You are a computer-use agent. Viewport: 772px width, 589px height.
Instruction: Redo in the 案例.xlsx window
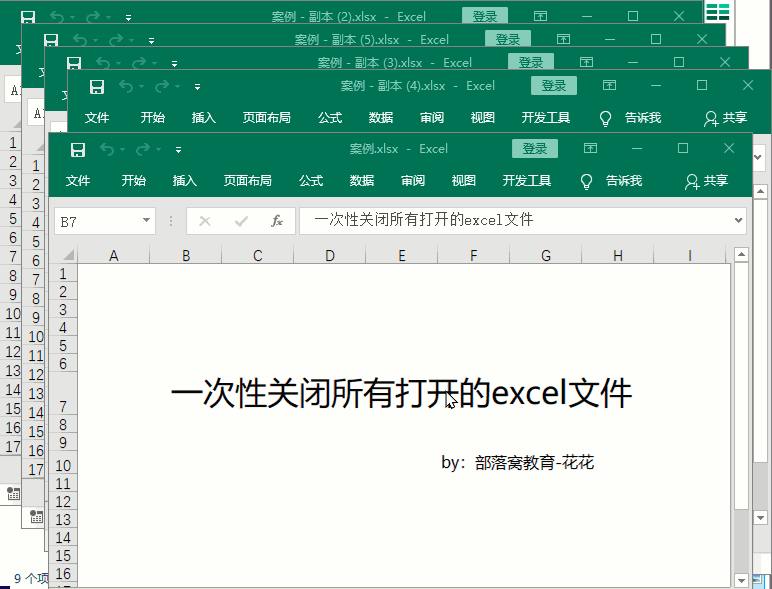[x=143, y=149]
